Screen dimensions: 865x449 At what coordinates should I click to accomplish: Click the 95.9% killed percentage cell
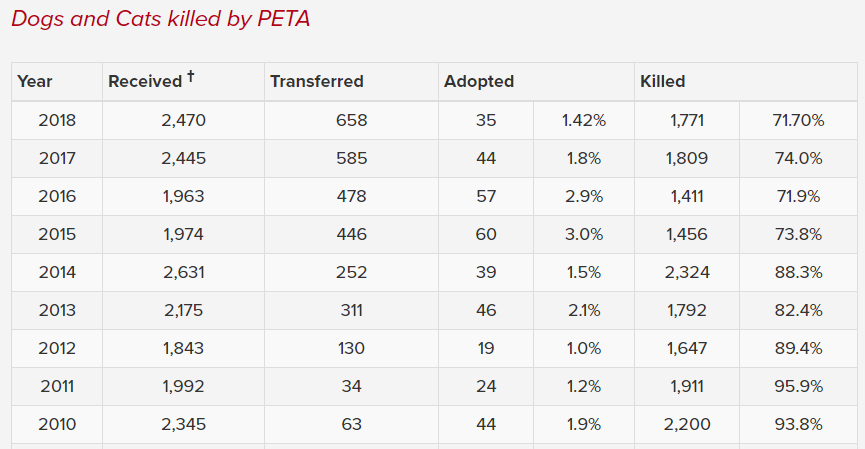coord(798,386)
